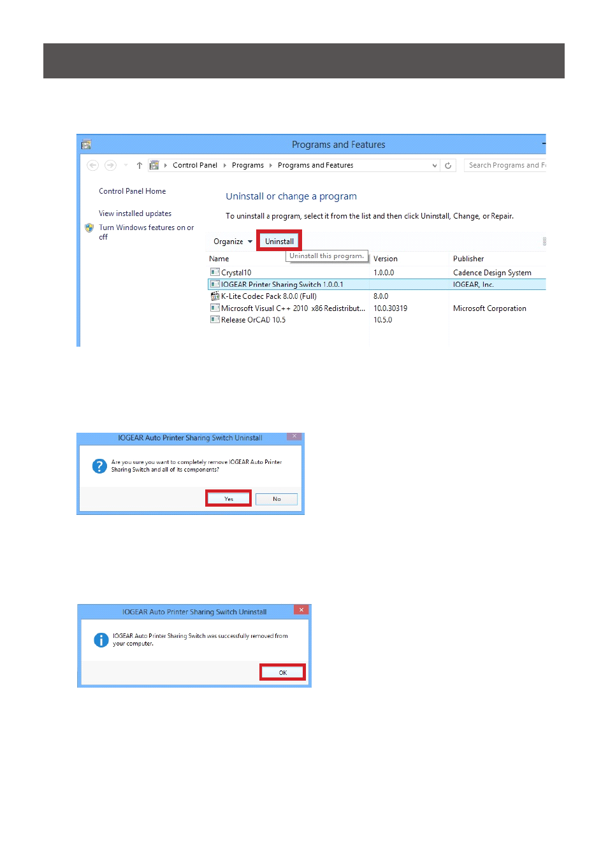Image resolution: width=608 pixels, height=868 pixels.
Task: Confirm removal by clicking Yes
Action: tap(229, 499)
